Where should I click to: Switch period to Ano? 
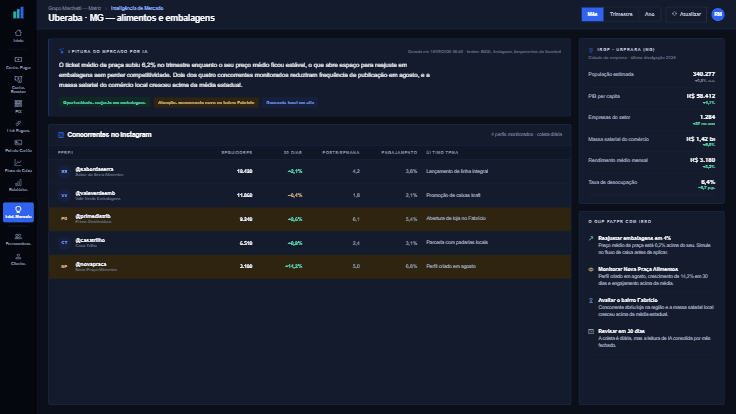tap(649, 14)
